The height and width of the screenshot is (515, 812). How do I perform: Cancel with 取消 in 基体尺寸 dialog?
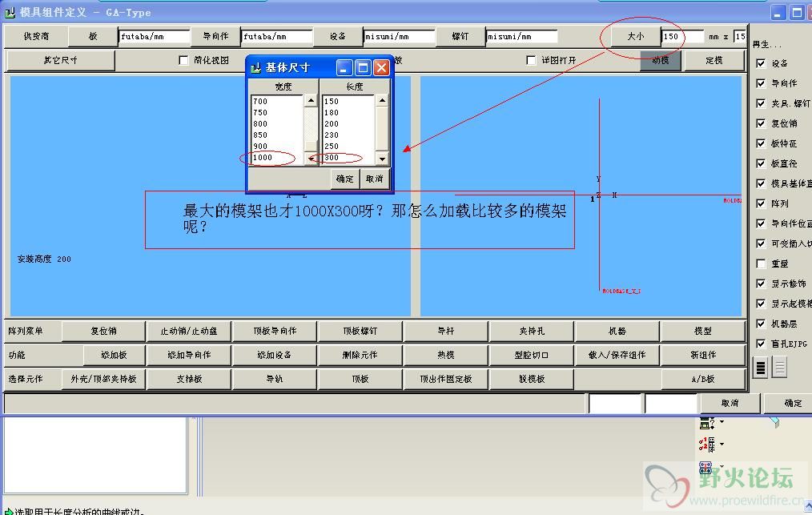375,179
